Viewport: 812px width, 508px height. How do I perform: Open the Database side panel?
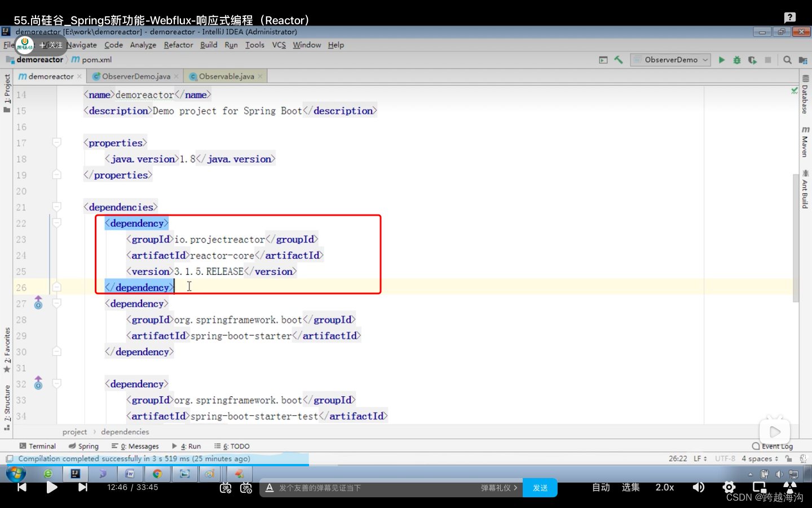pyautogui.click(x=805, y=94)
